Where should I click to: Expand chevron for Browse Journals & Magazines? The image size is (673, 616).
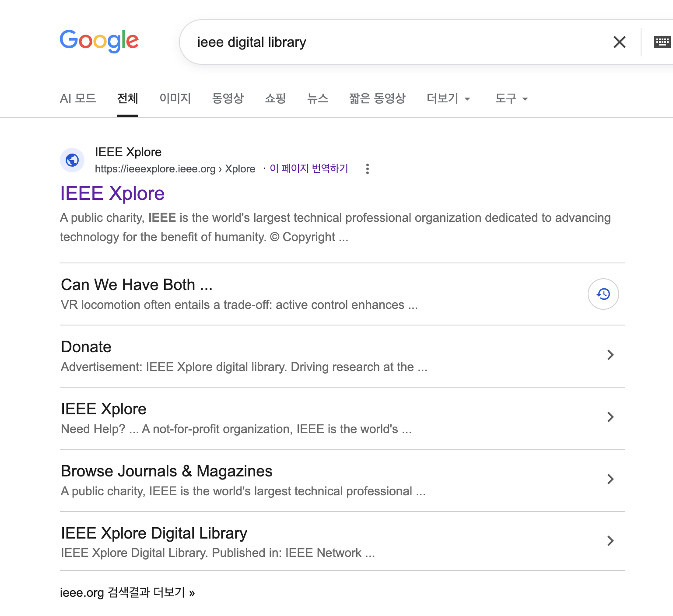[x=610, y=479]
